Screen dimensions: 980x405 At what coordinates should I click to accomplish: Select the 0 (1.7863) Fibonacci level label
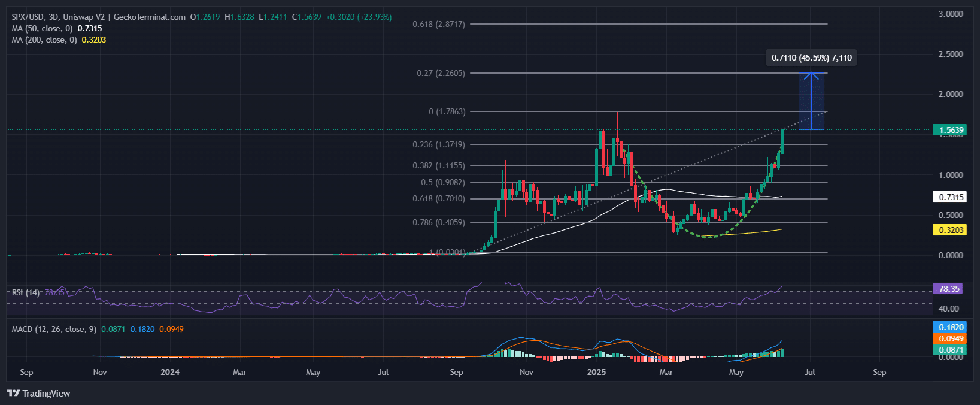tap(447, 111)
